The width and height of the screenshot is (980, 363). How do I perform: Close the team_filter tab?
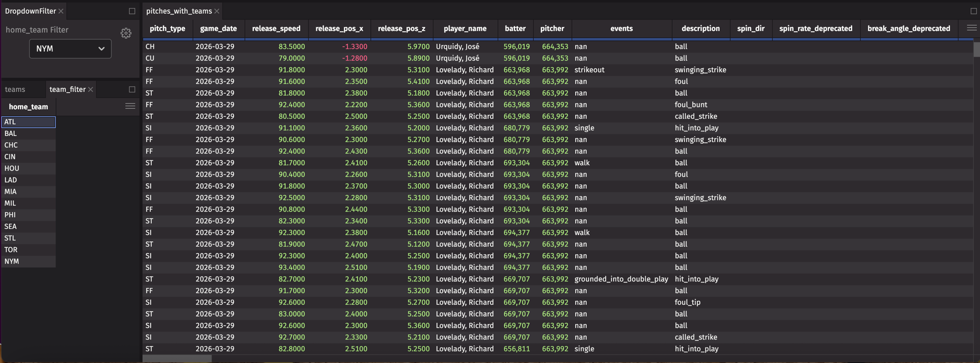point(91,90)
